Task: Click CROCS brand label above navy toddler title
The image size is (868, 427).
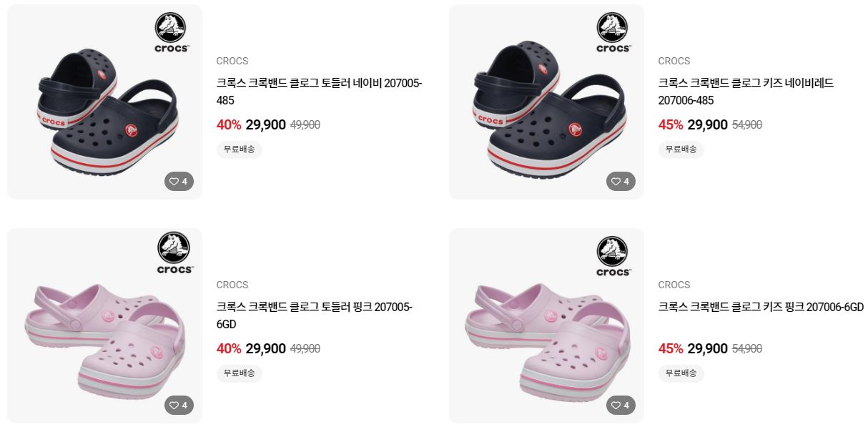Action: point(232,61)
